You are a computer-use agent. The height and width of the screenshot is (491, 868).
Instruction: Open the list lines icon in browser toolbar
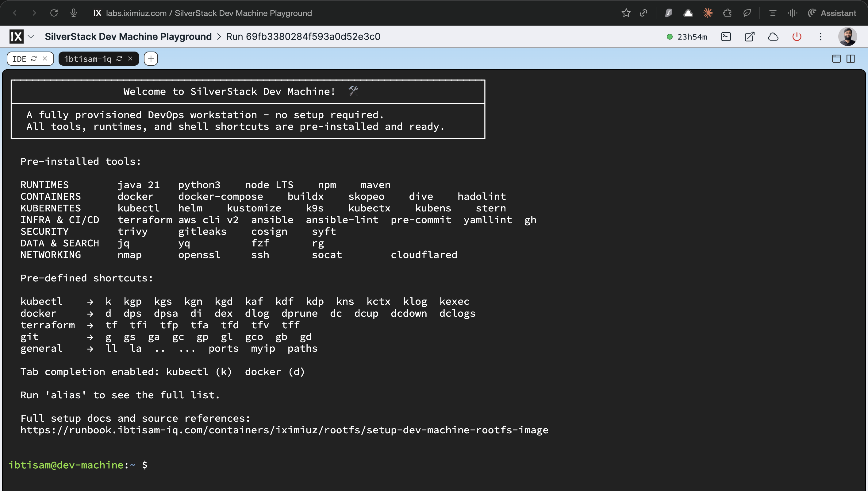[x=773, y=13]
